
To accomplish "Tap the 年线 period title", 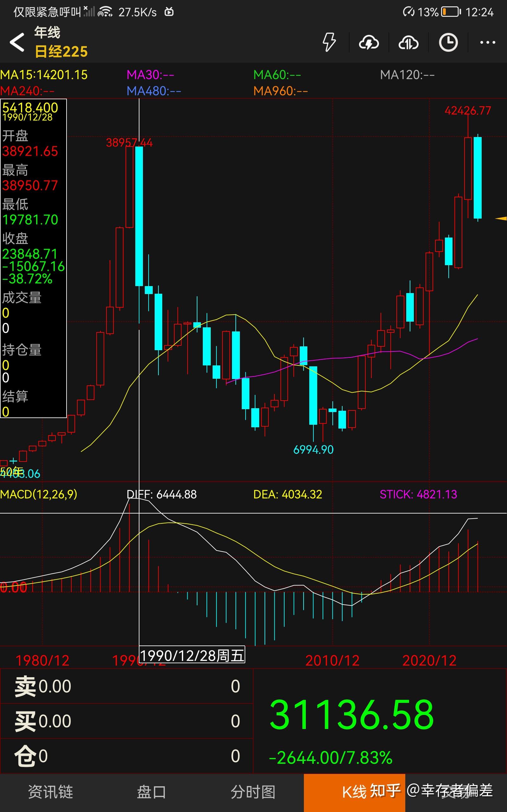I will (x=47, y=33).
